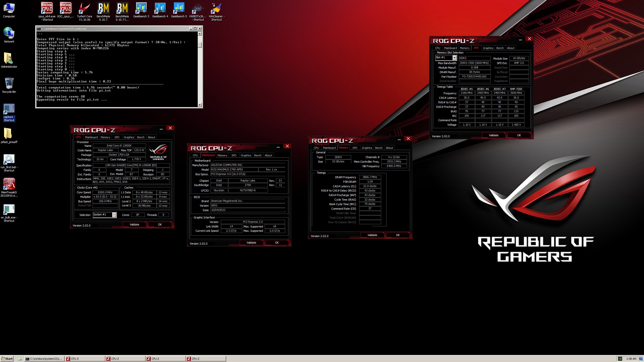
Task: Click the NB Frequency 6400.0 MHz field
Action: [x=394, y=166]
